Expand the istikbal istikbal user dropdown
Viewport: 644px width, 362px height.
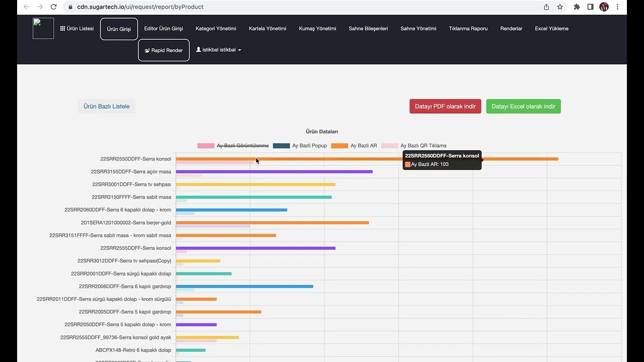pos(218,50)
